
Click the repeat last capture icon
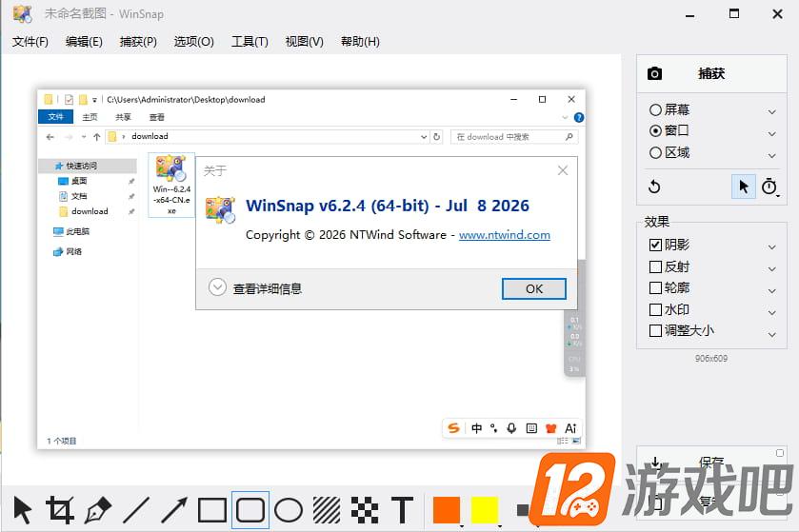654,187
